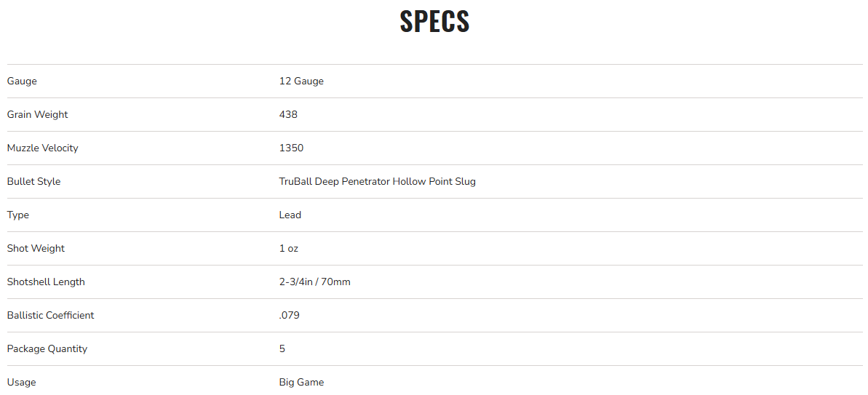
Task: Click the 2-3/4in / 70mm value
Action: [x=315, y=282]
